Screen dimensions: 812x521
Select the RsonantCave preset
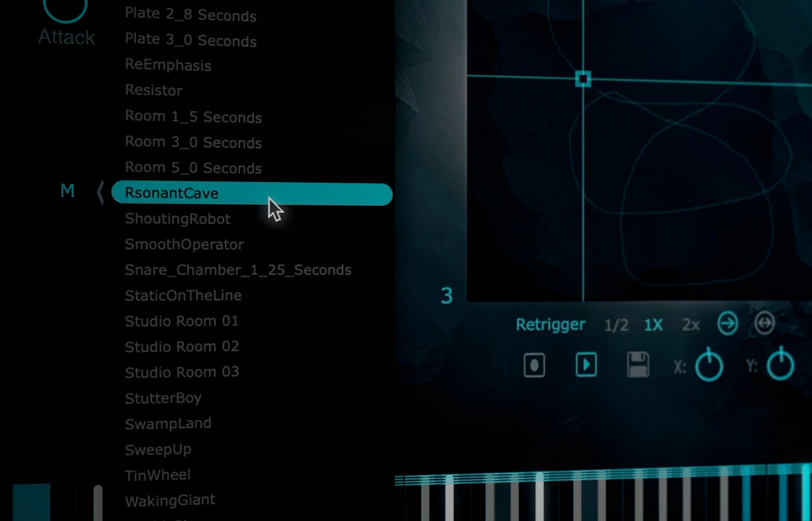[x=171, y=193]
